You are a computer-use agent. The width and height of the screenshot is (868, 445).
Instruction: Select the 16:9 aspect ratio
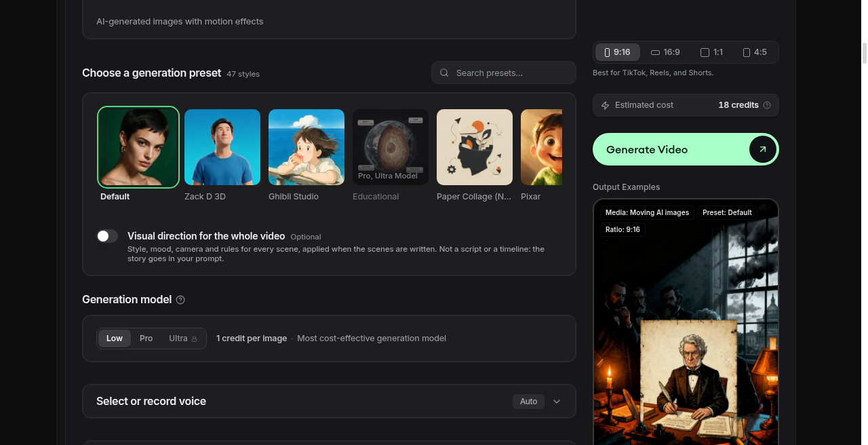point(665,52)
